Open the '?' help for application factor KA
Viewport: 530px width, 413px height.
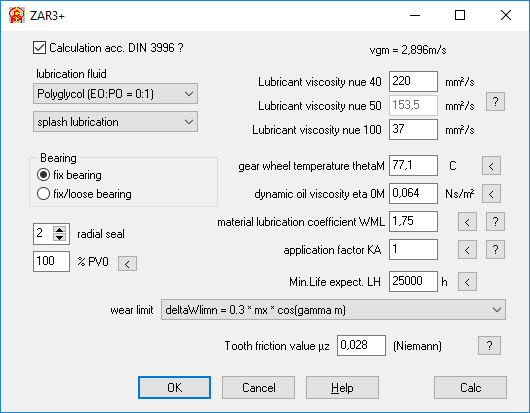pos(495,250)
